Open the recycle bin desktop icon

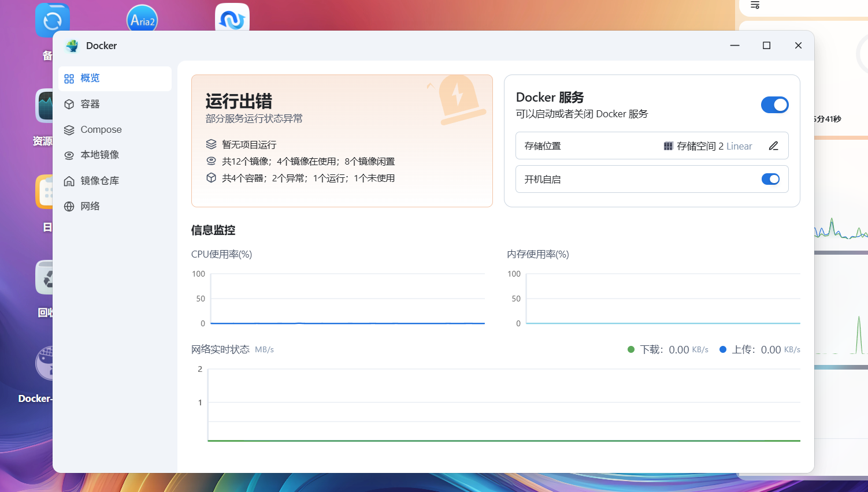tap(44, 277)
